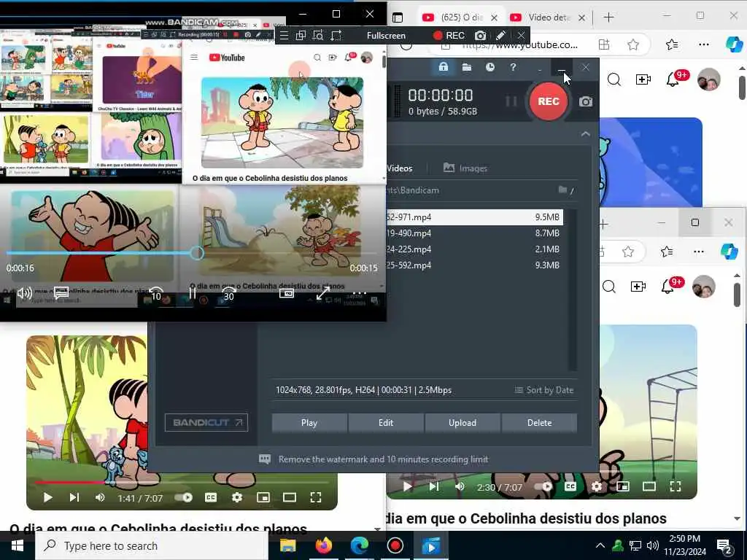747x560 pixels.
Task: Open the folder icon in Bandicam's header
Action: [x=467, y=67]
